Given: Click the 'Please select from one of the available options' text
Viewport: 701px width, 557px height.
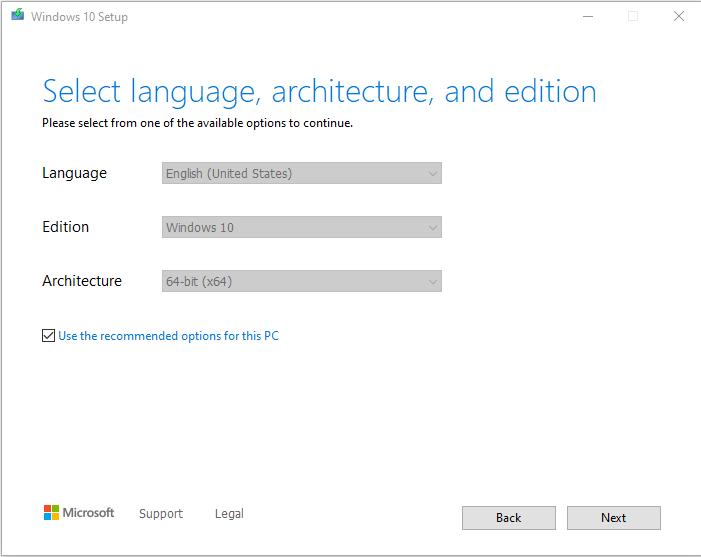Looking at the screenshot, I should pos(197,123).
